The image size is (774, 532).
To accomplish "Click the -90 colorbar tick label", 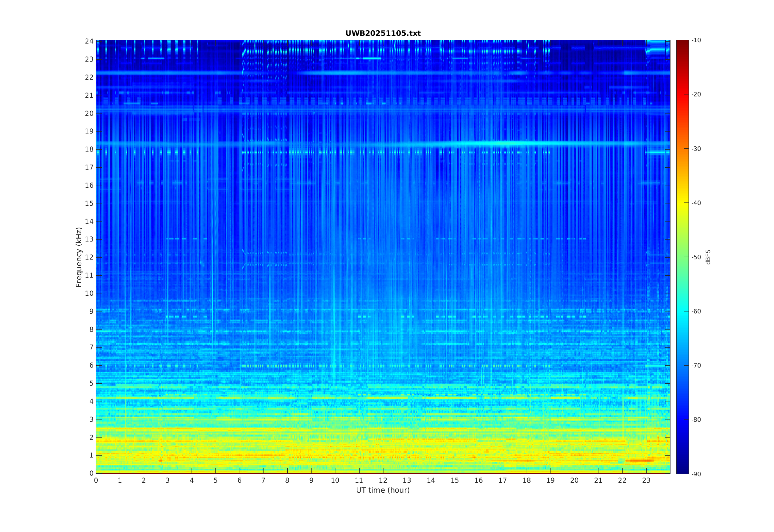I will tap(696, 474).
